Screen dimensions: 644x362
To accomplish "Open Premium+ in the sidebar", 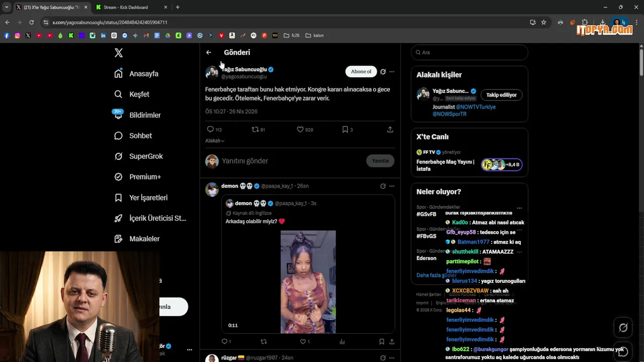I will [x=137, y=177].
